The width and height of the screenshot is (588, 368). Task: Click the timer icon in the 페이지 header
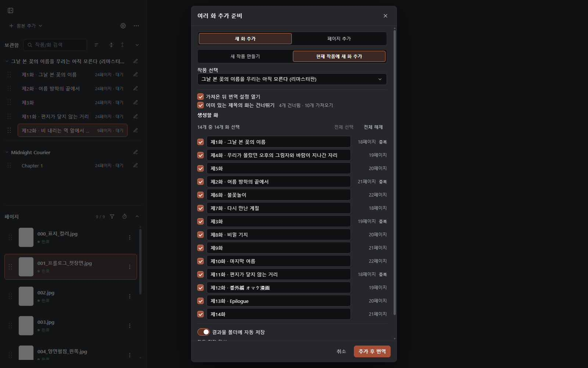[125, 216]
